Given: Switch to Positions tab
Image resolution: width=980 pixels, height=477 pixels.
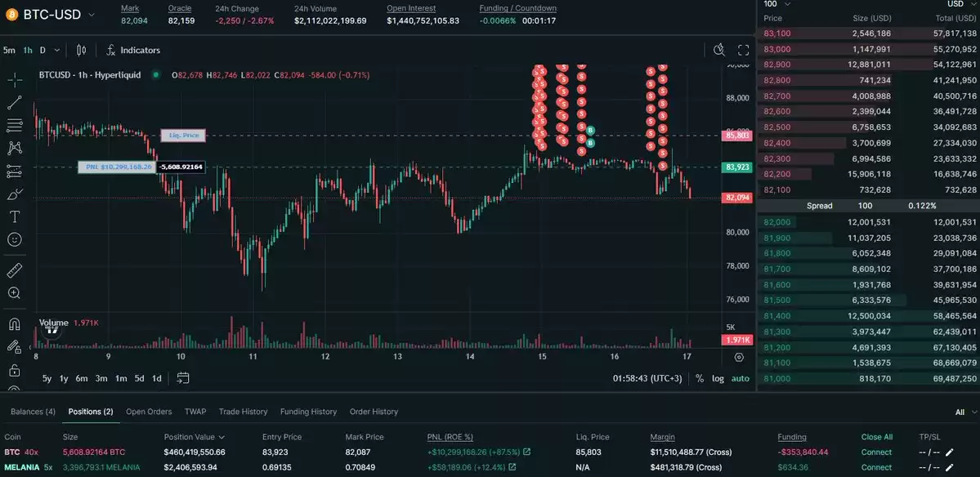Looking at the screenshot, I should (91, 412).
